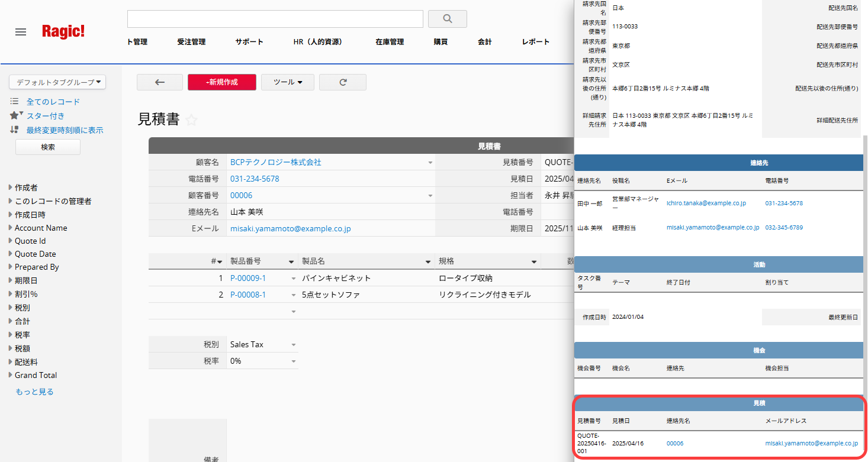Open product link P-00009-1
868x462 pixels.
point(247,278)
